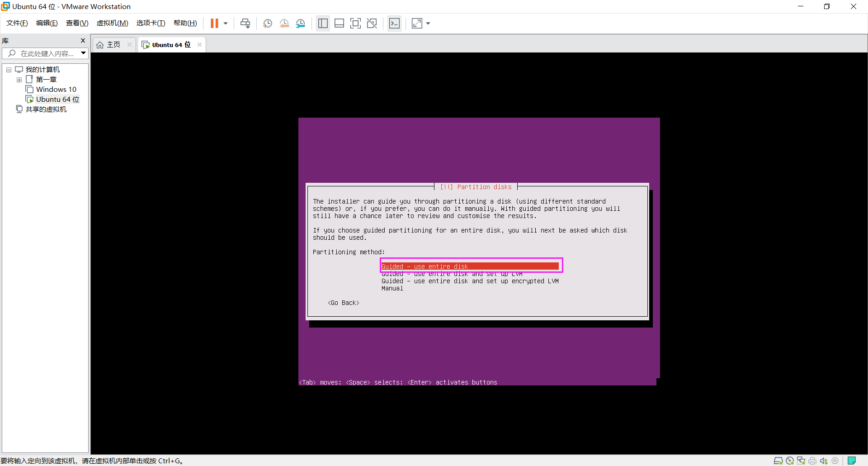This screenshot has width=868, height=466.
Task: Select the Windows 10 virtual machine
Action: pos(56,90)
